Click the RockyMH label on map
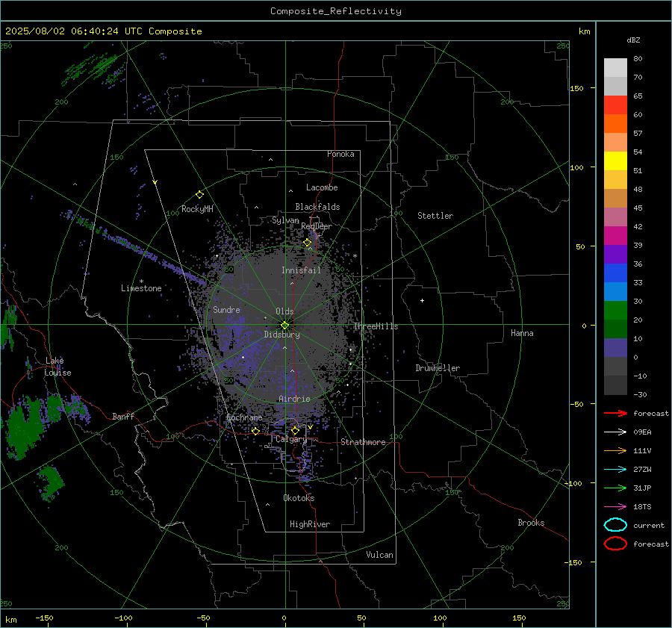The image size is (672, 628). point(197,209)
